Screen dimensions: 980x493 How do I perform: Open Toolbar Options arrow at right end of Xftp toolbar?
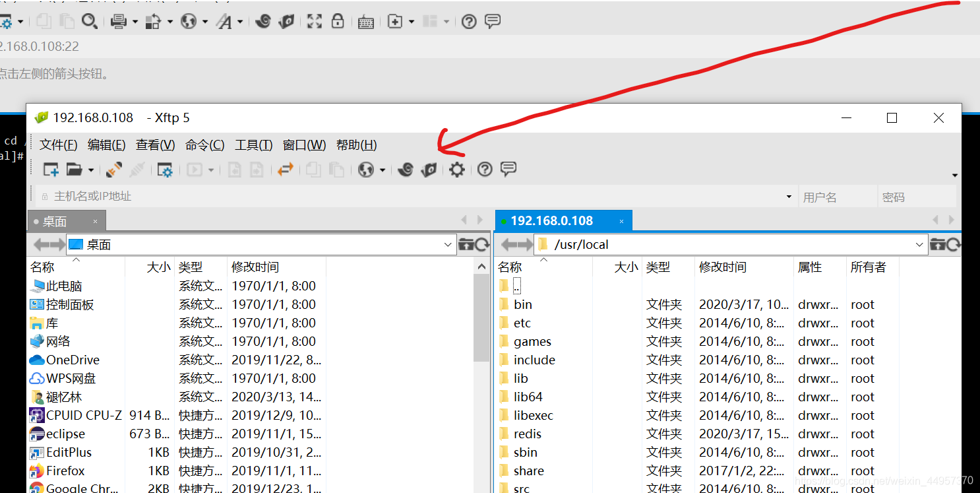tap(955, 176)
